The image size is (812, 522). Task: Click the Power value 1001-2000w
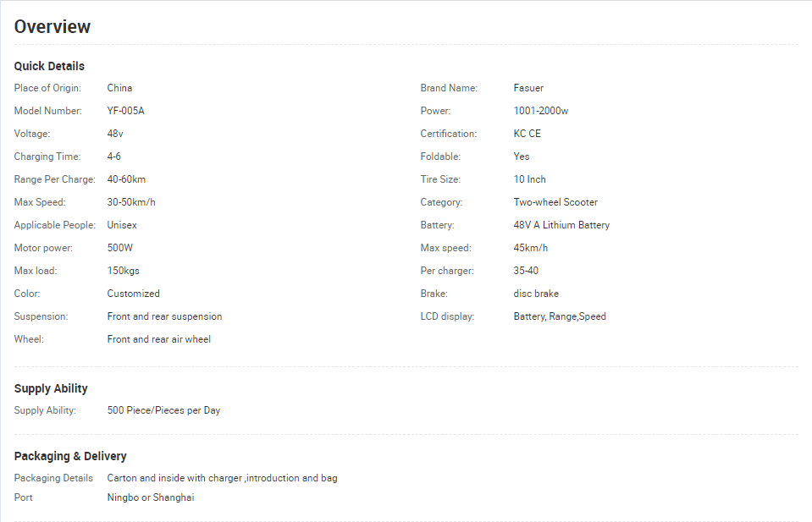541,111
